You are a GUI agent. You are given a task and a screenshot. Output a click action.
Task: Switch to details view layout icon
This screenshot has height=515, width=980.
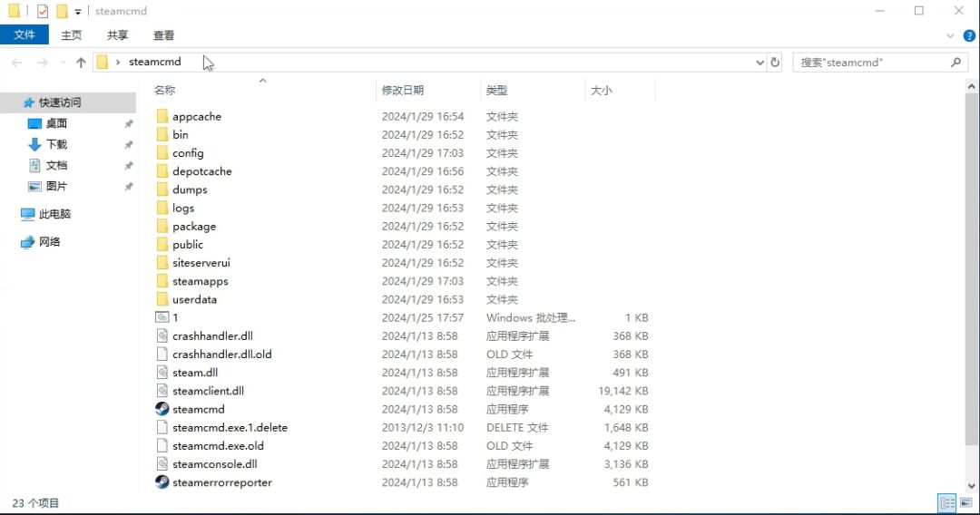pos(947,502)
